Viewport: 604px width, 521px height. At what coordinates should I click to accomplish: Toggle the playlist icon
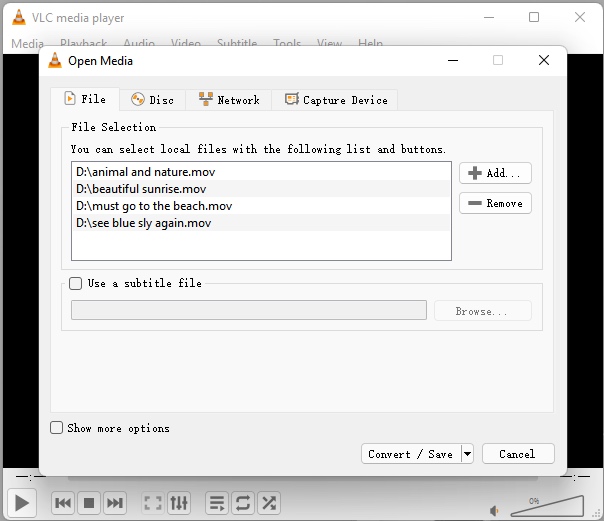click(x=217, y=503)
